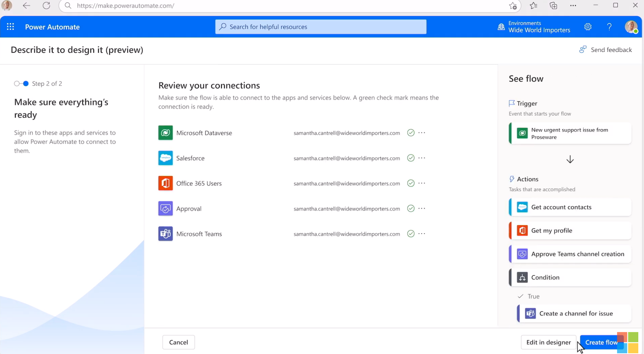Select the Get my profile action
The image size is (644, 354).
570,231
